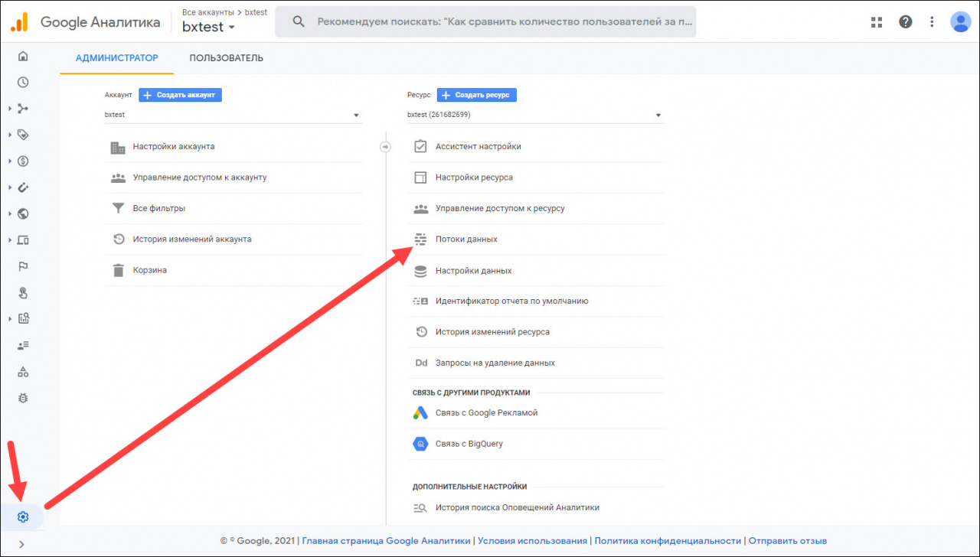Open the user account avatar
The image size is (980, 557).
click(960, 22)
